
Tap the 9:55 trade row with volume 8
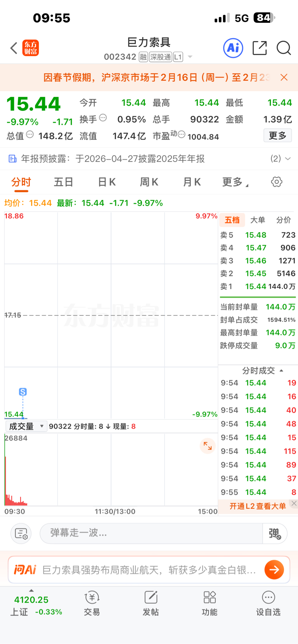tap(258, 492)
